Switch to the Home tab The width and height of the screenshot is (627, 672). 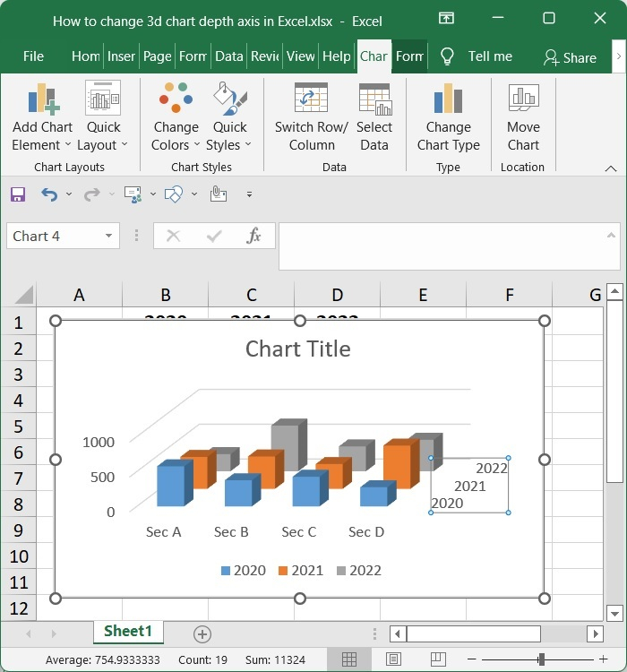(86, 56)
